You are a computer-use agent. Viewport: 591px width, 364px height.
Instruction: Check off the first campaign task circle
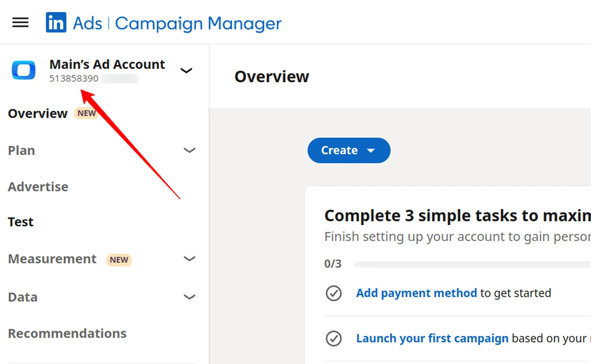pos(334,339)
